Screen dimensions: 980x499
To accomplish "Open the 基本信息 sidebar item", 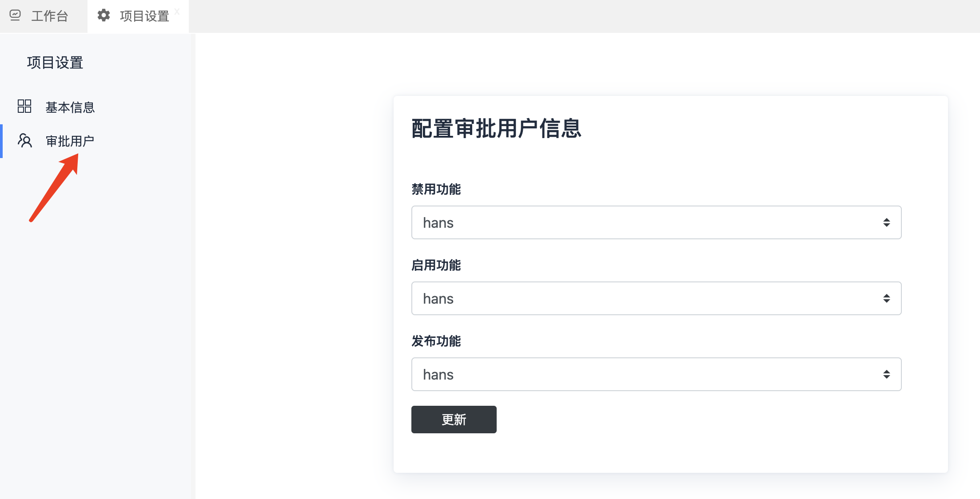I will (70, 107).
